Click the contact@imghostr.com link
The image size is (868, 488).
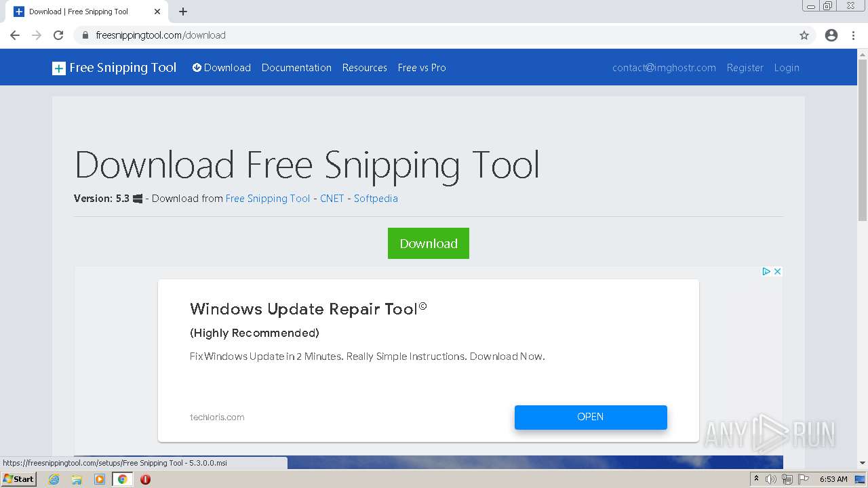(664, 68)
